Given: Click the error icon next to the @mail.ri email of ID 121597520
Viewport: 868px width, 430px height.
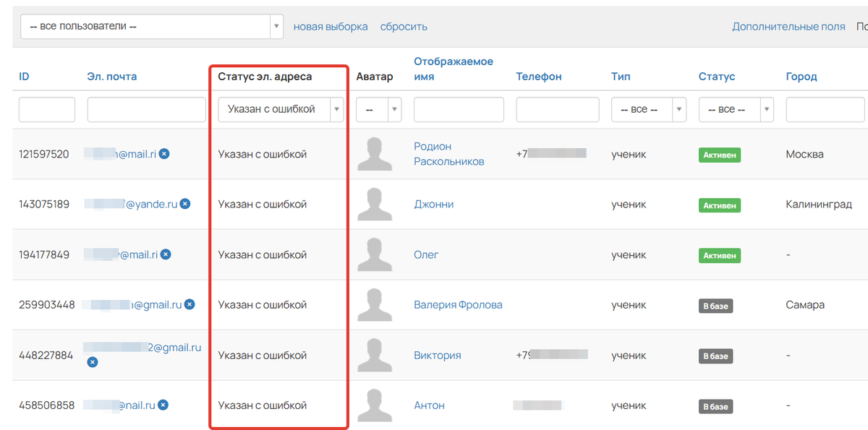Looking at the screenshot, I should pyautogui.click(x=164, y=154).
